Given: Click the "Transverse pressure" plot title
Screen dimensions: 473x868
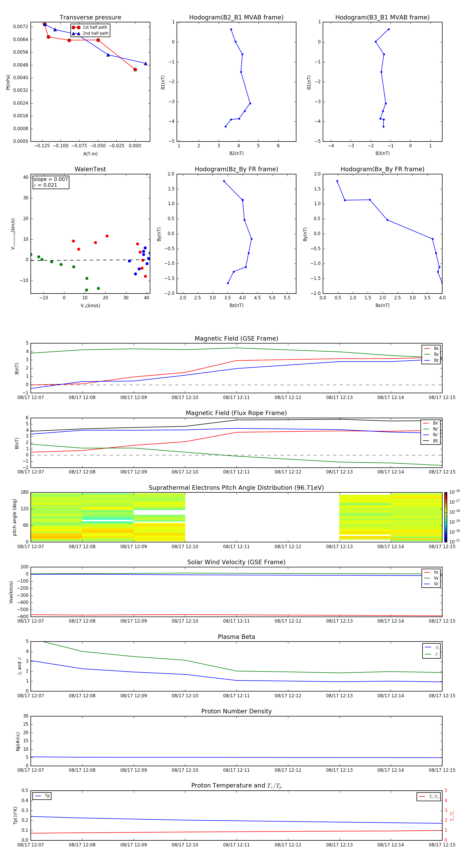Looking at the screenshot, I should (90, 17).
